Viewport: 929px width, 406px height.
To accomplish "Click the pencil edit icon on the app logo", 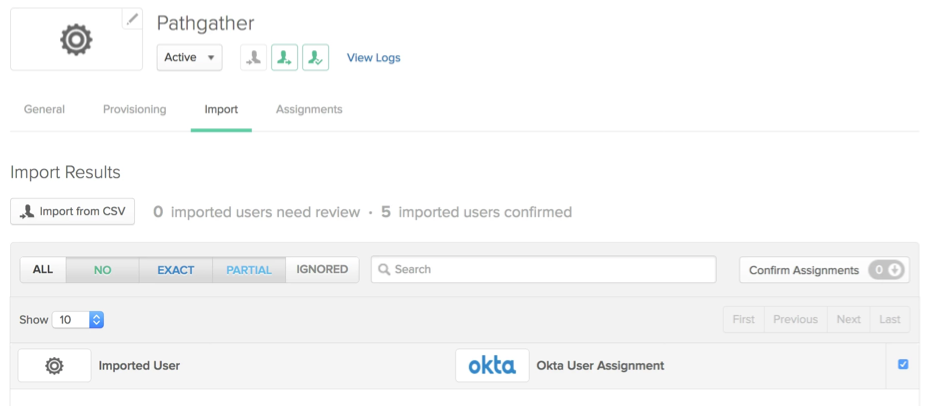I will click(x=132, y=19).
